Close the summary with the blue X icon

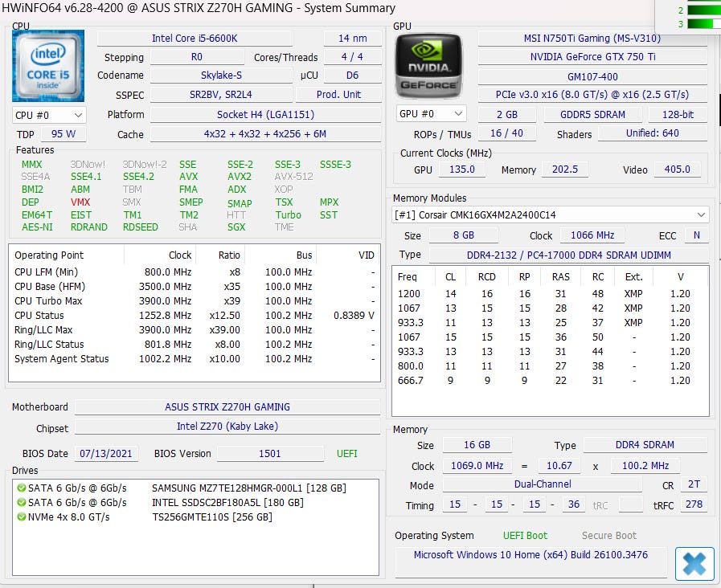pyautogui.click(x=694, y=564)
